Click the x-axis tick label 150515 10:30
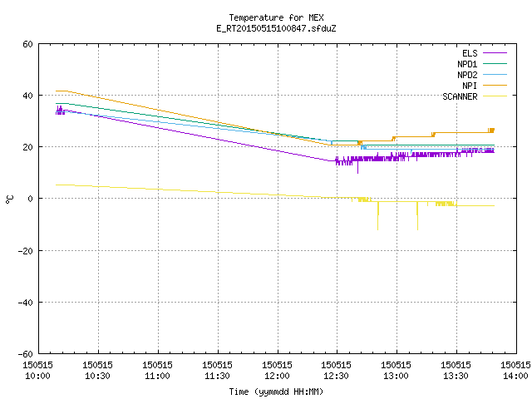 pos(98,370)
